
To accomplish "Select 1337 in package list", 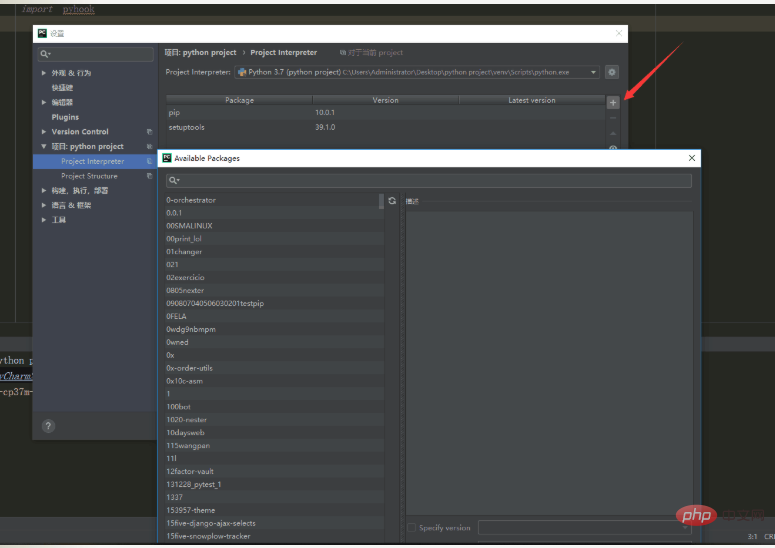I will (274, 497).
